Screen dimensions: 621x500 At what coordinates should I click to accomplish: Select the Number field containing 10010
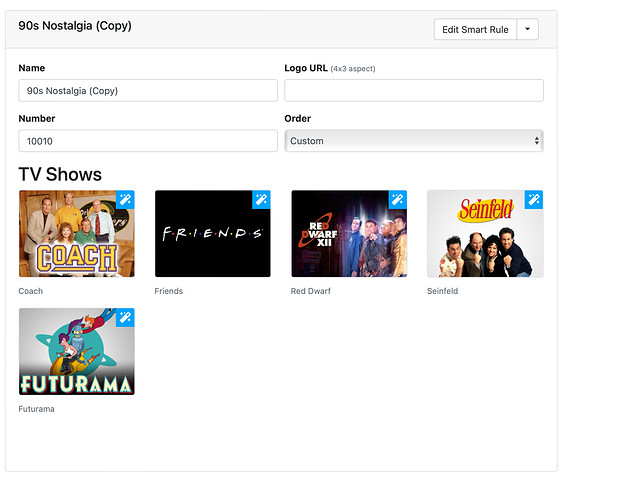click(148, 141)
